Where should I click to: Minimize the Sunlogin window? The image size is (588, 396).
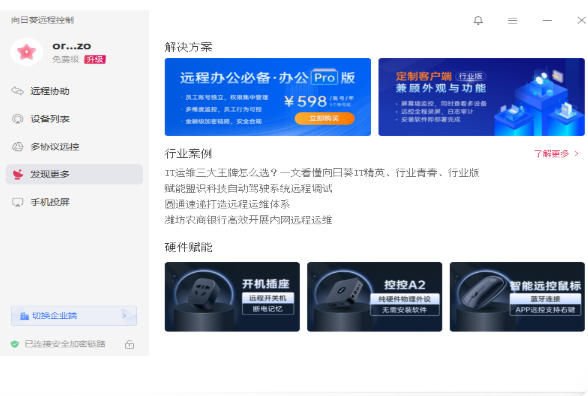(x=547, y=20)
